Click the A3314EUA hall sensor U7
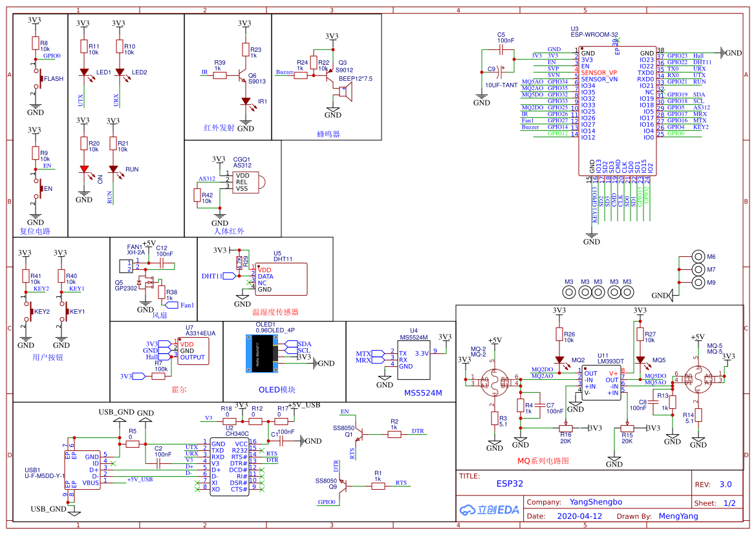 (193, 351)
